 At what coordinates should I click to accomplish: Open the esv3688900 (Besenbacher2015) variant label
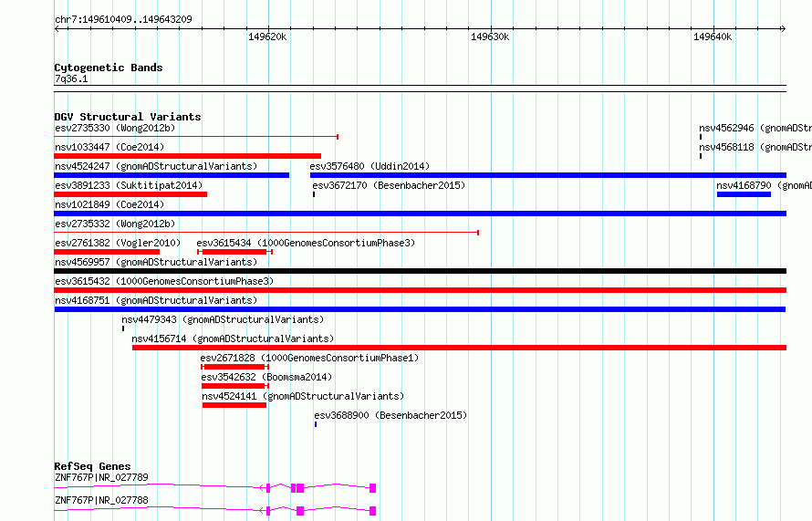(x=390, y=415)
